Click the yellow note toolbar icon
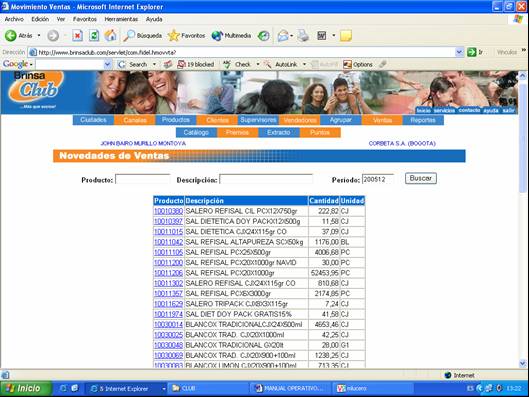529x397 pixels. 346,35
